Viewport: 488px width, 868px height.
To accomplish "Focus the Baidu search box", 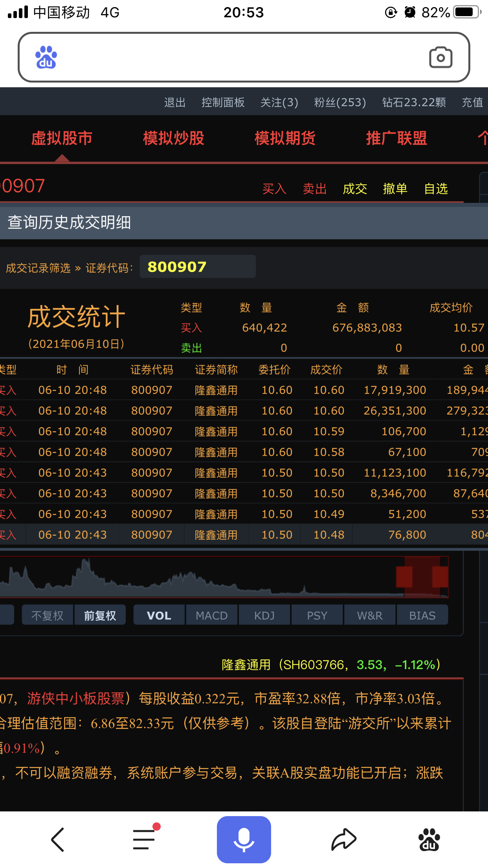I will [244, 57].
